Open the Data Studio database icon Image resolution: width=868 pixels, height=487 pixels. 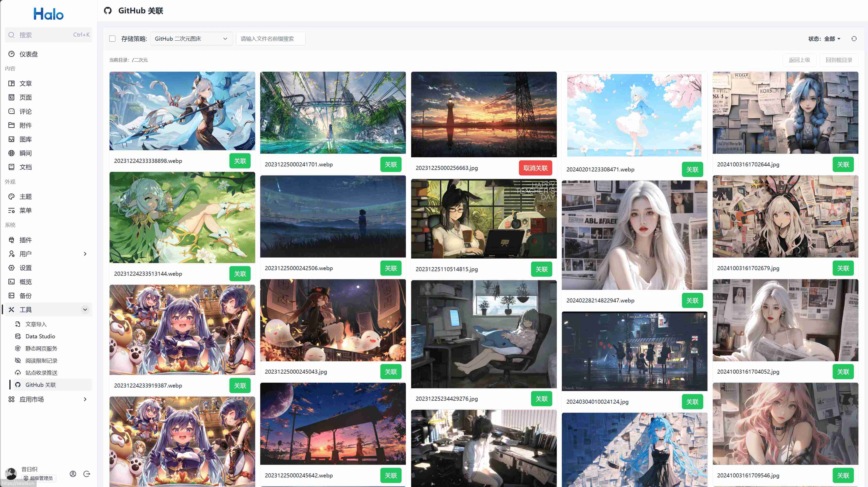pos(18,336)
